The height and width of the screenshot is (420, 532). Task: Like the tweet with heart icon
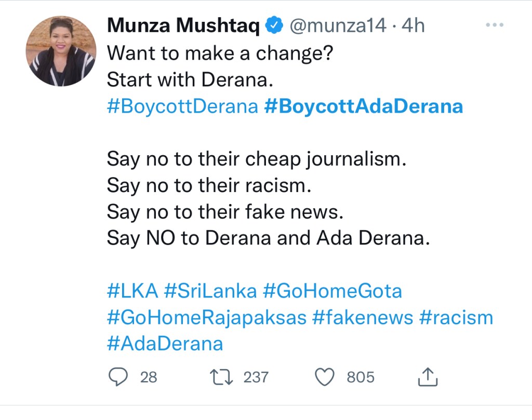tap(325, 377)
